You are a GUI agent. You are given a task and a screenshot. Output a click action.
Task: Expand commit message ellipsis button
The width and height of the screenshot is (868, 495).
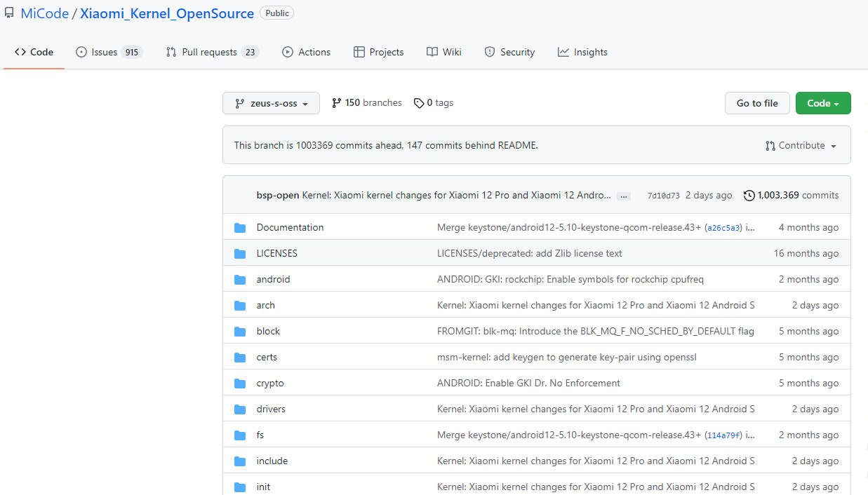[623, 196]
